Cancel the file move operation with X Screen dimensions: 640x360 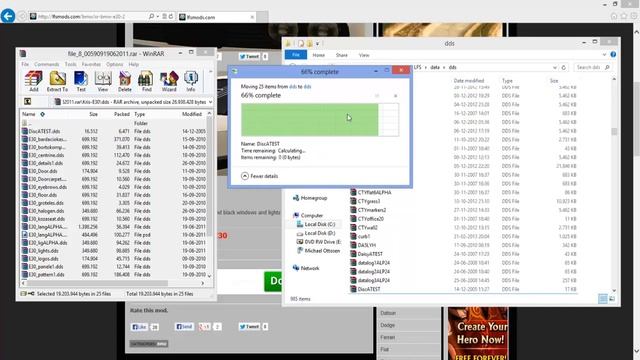[395, 96]
